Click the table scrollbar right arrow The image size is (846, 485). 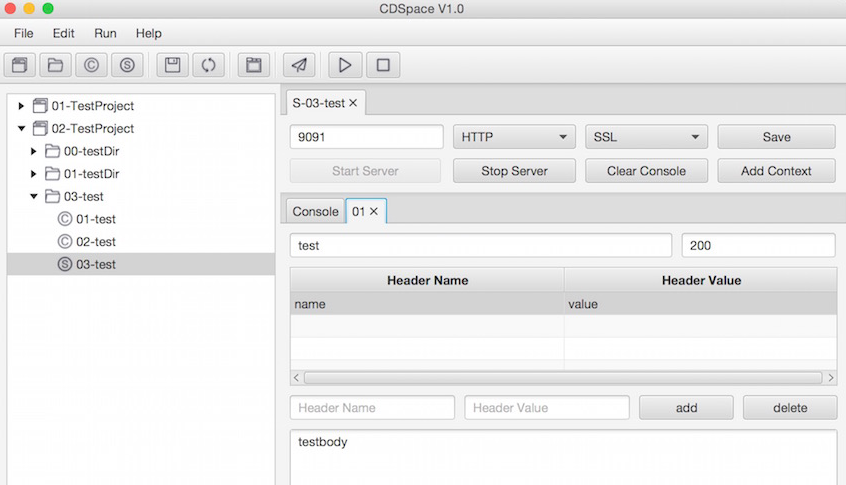[831, 378]
